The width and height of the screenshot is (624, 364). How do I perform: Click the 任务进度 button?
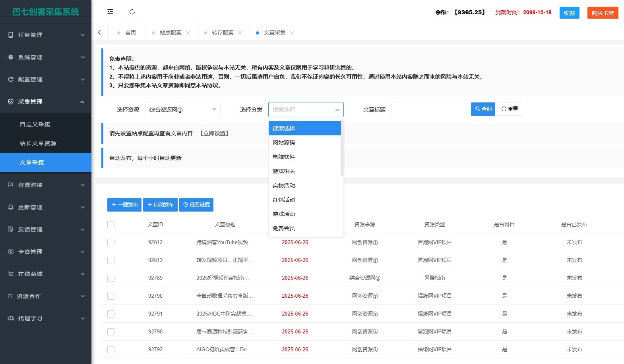196,205
